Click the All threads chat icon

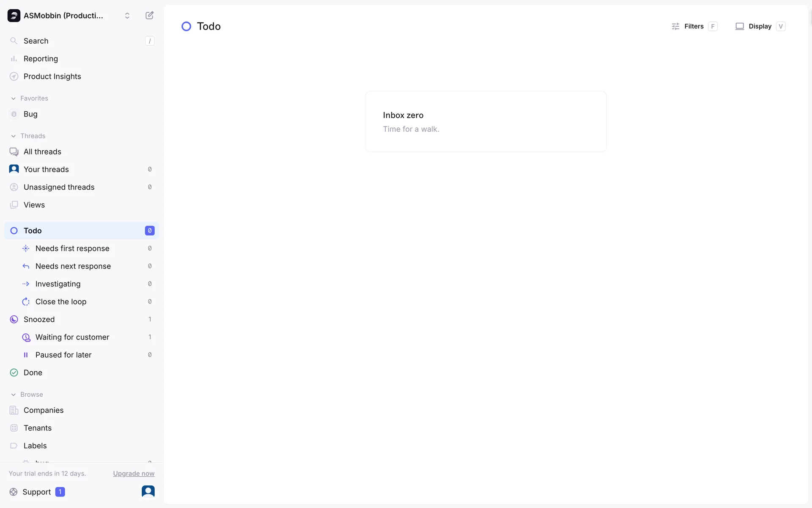(14, 152)
